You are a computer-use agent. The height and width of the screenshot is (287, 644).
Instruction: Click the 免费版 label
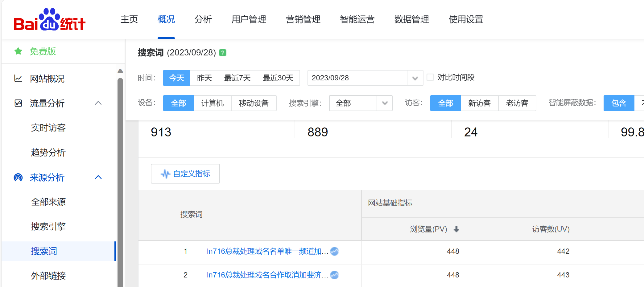43,51
